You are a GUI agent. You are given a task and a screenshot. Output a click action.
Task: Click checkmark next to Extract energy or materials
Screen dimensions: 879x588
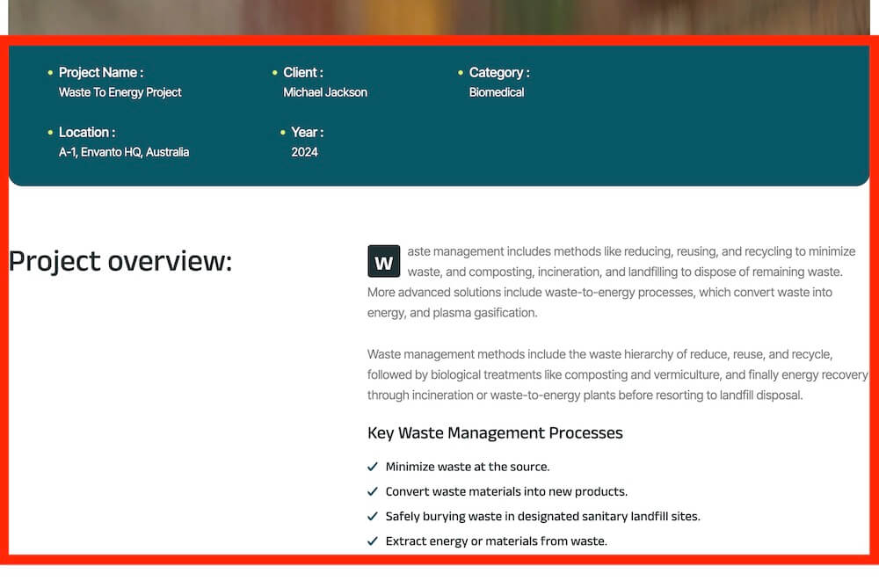pyautogui.click(x=372, y=541)
